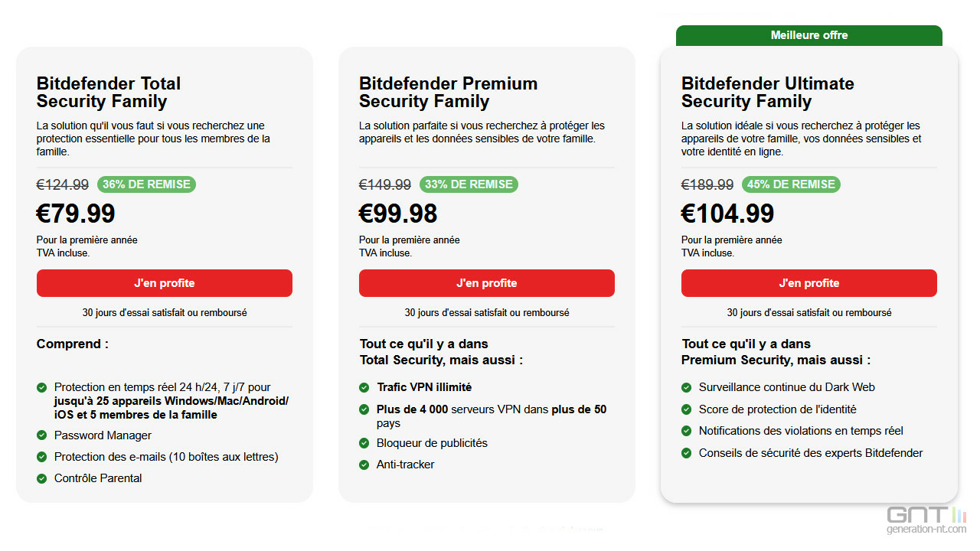
Task: Click the checkmark icon next to Contrôle Parental
Action: (42, 478)
